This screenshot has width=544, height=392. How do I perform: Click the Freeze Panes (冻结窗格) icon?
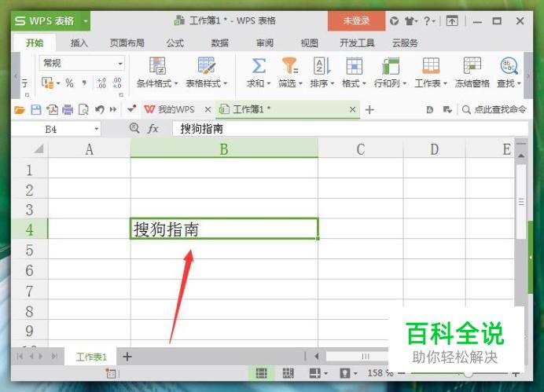point(472,66)
